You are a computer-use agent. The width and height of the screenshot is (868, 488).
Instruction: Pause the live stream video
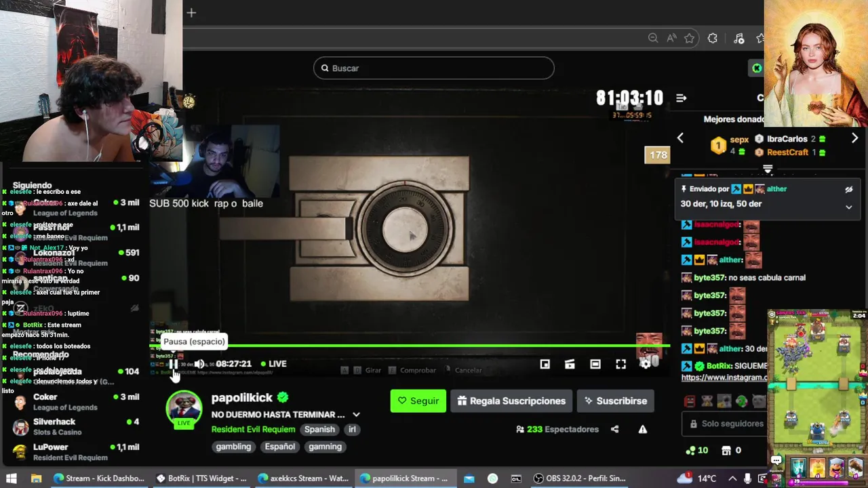point(174,364)
